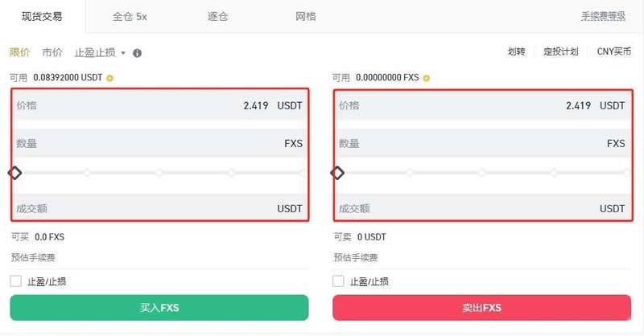Click the midpoint of the buy amount slider
The height and width of the screenshot is (336, 644).
click(x=159, y=172)
